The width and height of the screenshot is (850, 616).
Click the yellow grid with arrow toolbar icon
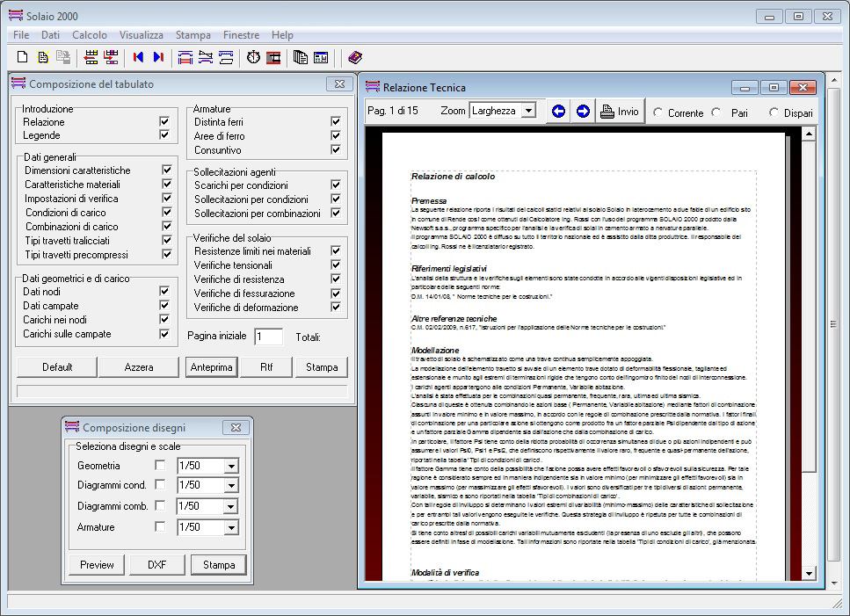[x=91, y=57]
